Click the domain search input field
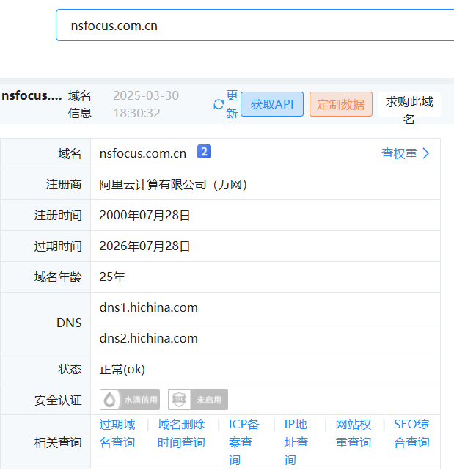 click(x=255, y=25)
